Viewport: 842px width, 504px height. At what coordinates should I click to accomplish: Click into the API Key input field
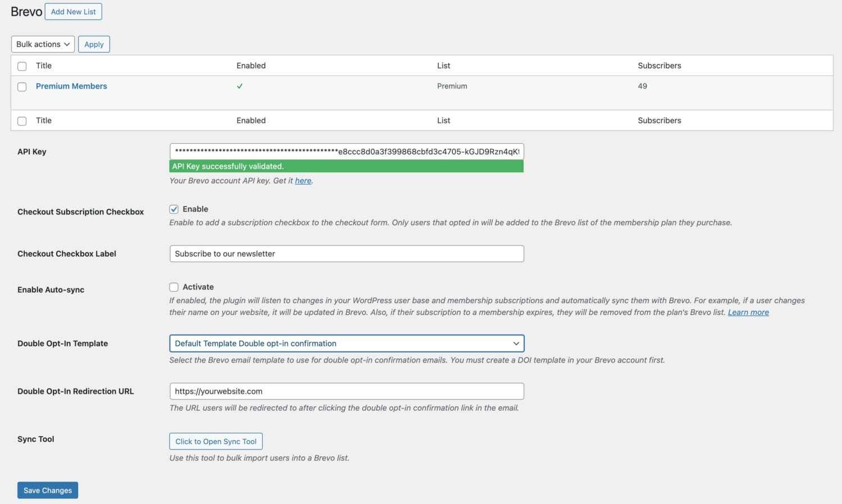click(x=346, y=152)
